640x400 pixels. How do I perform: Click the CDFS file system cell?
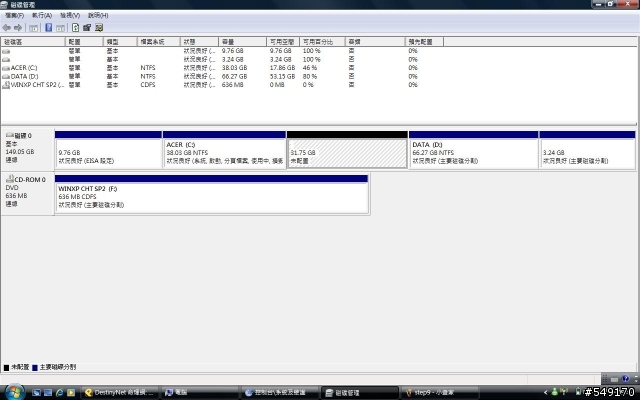[x=148, y=85]
